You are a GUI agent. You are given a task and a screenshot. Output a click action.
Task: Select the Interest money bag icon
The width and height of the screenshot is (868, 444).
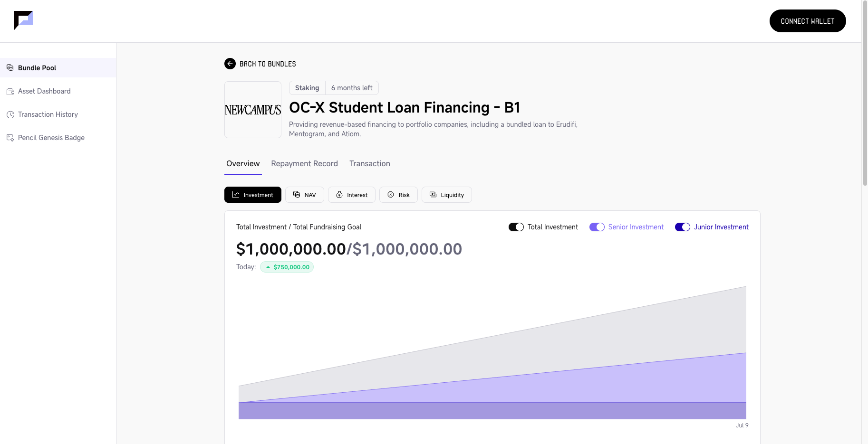click(339, 195)
